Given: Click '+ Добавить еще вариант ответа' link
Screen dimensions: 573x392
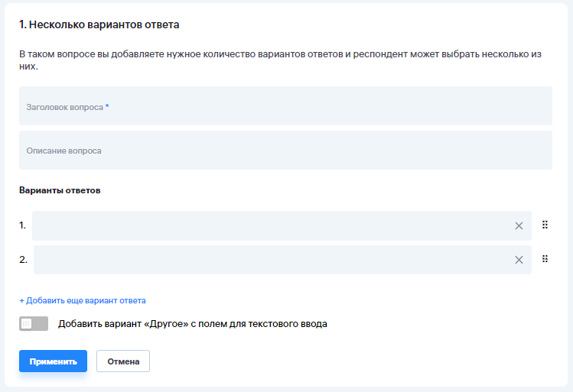Looking at the screenshot, I should coord(83,300).
